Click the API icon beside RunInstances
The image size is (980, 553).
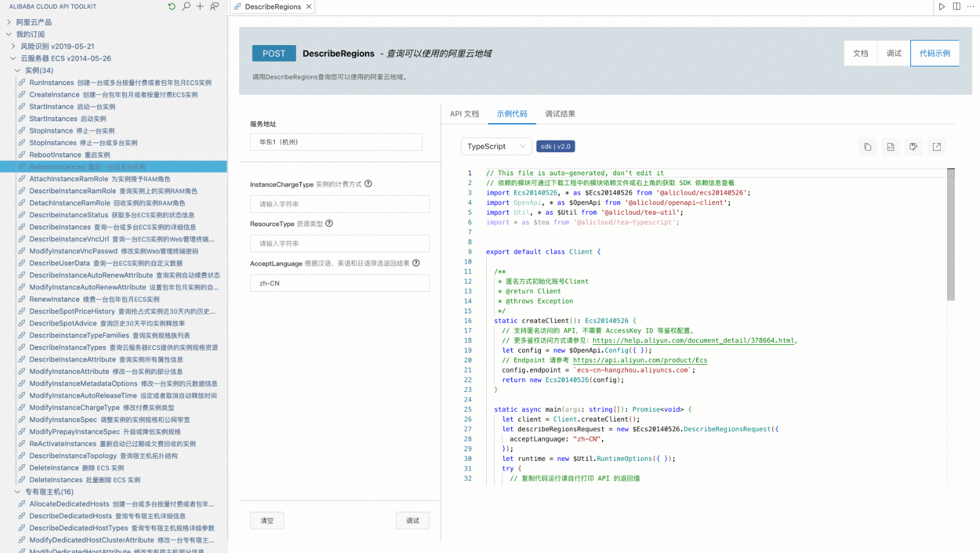tap(22, 82)
